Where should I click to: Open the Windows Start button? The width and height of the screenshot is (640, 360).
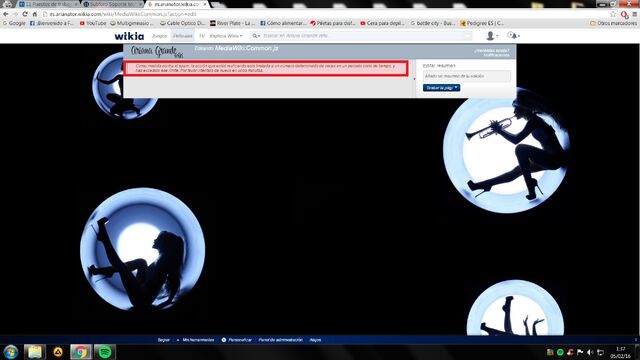(x=11, y=352)
